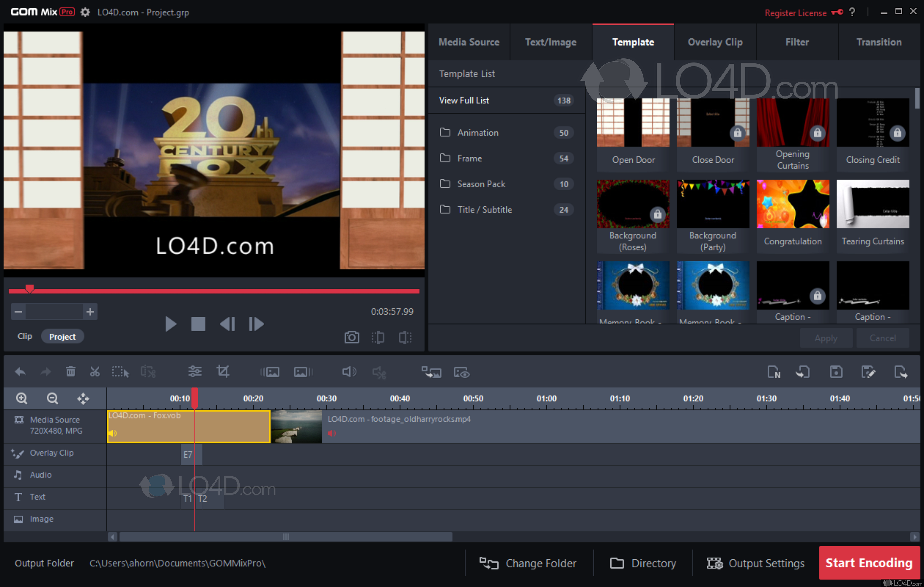The image size is (924, 587).
Task: Expand the Title / Subtitle category
Action: [x=484, y=210]
